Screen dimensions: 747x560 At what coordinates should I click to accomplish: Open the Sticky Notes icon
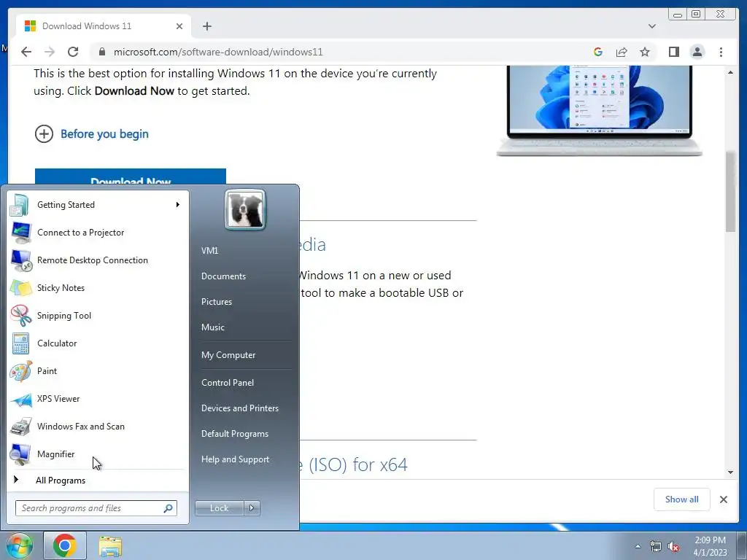20,287
